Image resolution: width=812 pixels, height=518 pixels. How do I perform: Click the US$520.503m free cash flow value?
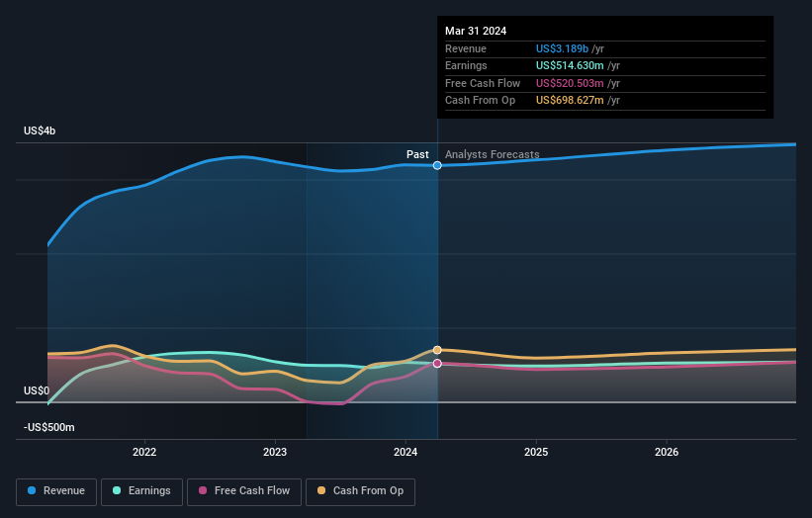(x=570, y=83)
